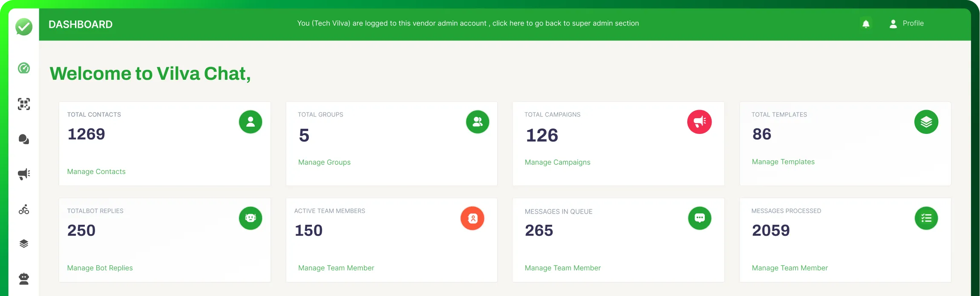The width and height of the screenshot is (980, 296).
Task: Open the campaigns megaphone sidebar icon
Action: tap(24, 174)
